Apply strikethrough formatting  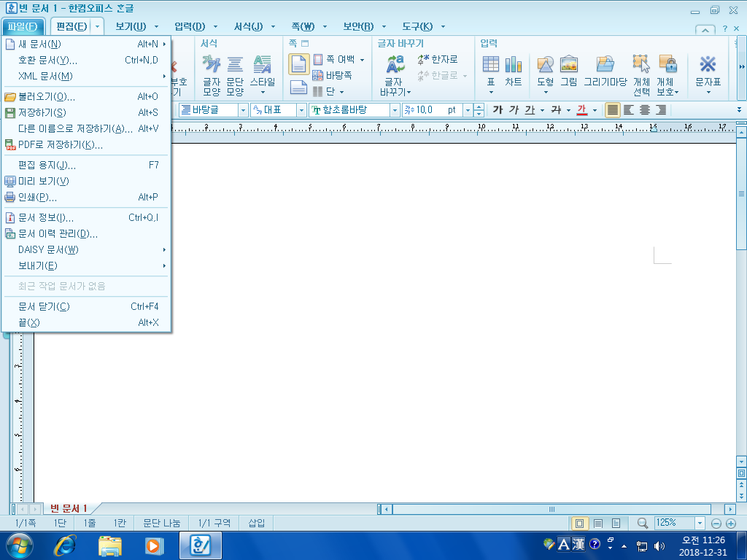556,110
